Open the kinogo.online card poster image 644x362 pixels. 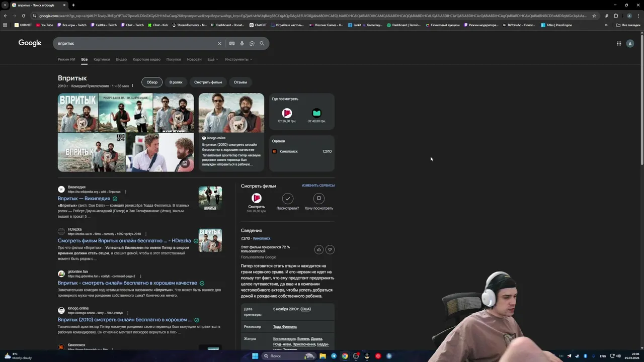click(x=231, y=113)
